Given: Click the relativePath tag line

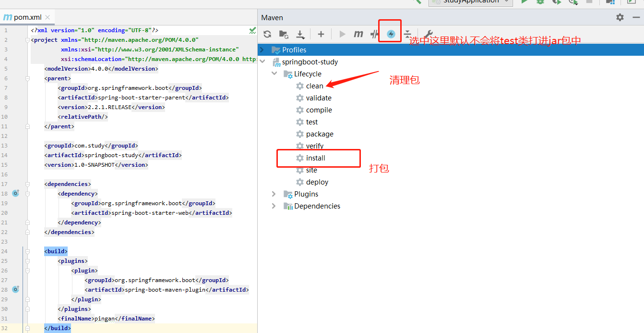Looking at the screenshot, I should click(x=83, y=117).
